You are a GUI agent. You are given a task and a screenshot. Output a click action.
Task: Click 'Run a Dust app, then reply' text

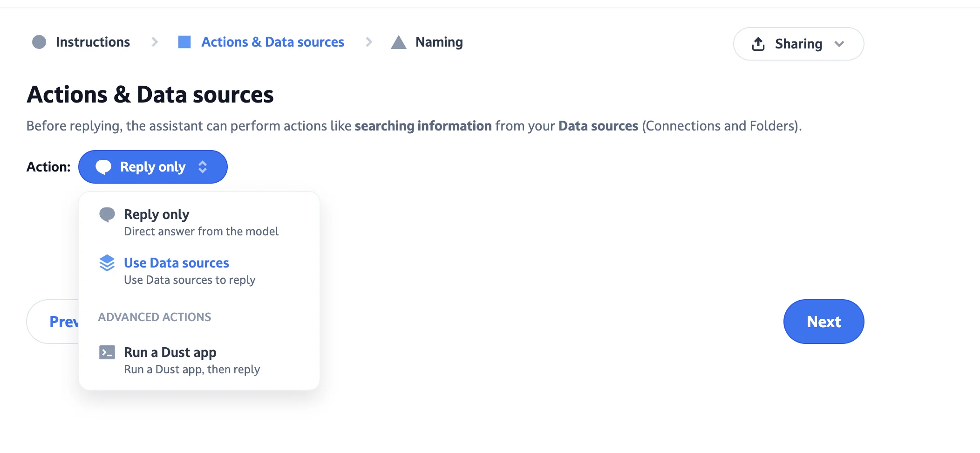point(192,370)
